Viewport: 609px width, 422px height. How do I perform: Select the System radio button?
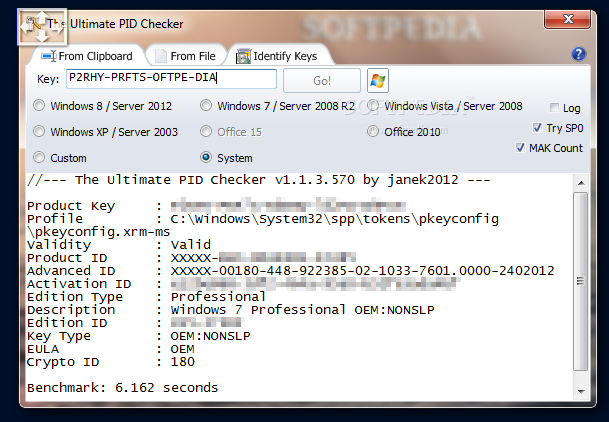[x=206, y=158]
